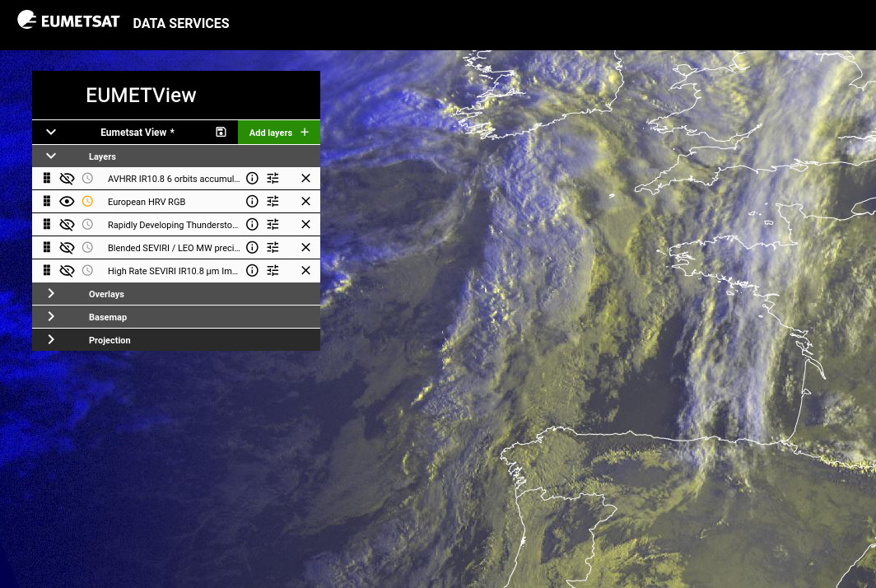Open info for AVHRR IR10.8 layer

(253, 179)
